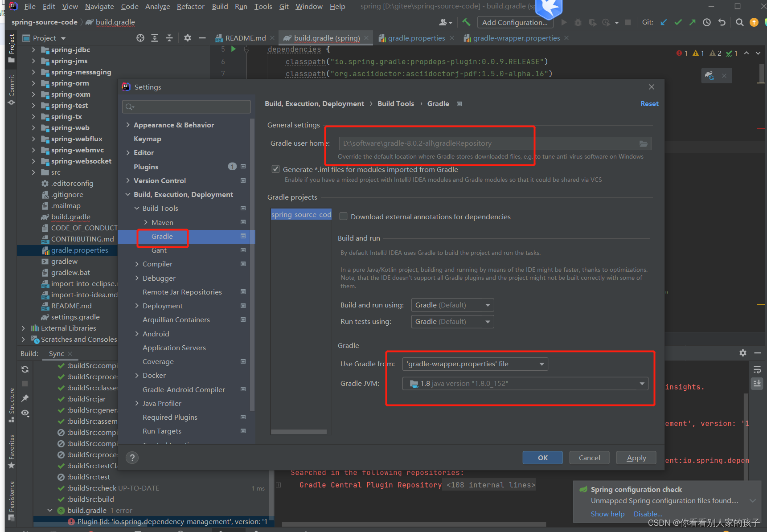Open the Commit tool window sidebar

click(x=12, y=90)
